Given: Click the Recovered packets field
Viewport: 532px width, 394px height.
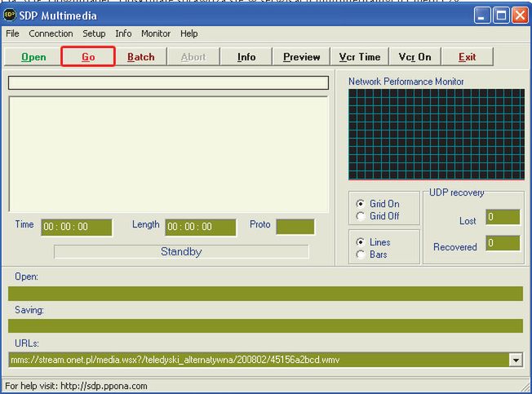Looking at the screenshot, I should click(503, 243).
